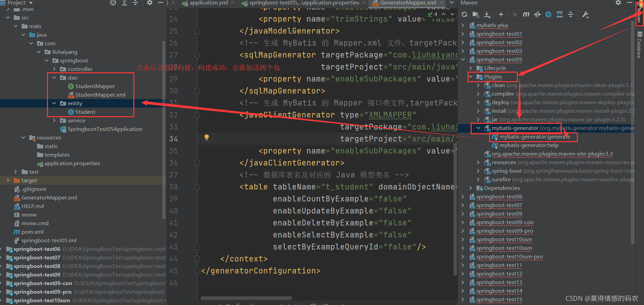Toggle fold marker on line 45
Viewport: 644px width, 305px height.
point(197,271)
